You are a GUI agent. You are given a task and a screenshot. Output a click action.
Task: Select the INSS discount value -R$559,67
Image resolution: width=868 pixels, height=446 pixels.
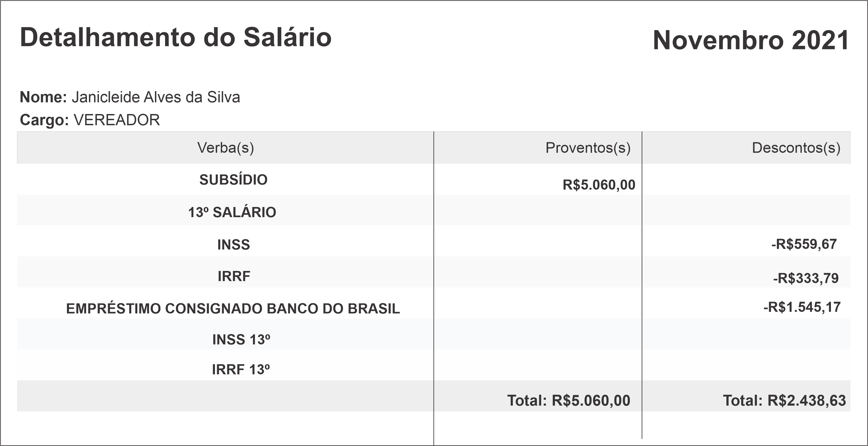(804, 244)
